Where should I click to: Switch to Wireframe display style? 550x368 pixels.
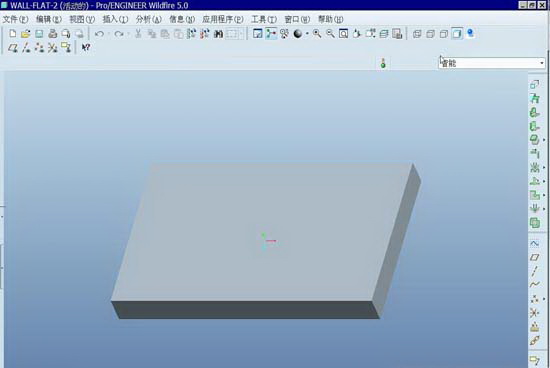417,34
